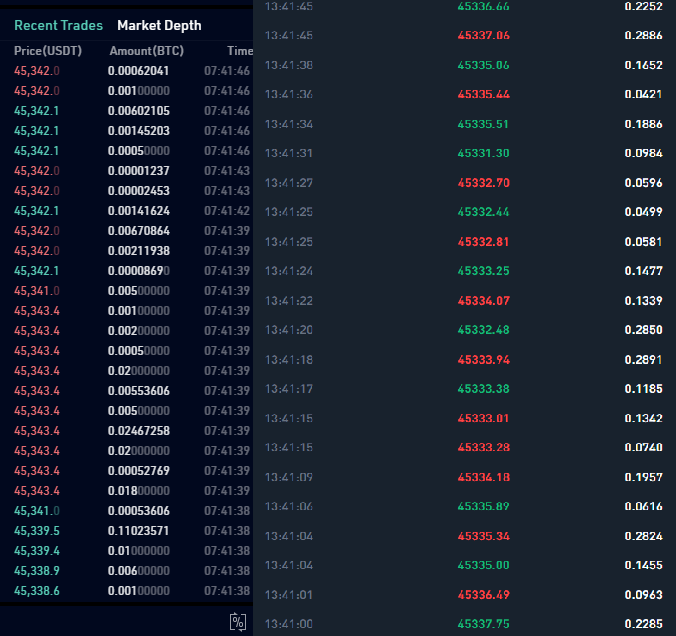Select the trade amount 0.00001237
This screenshot has width=676, height=636.
[x=138, y=171]
